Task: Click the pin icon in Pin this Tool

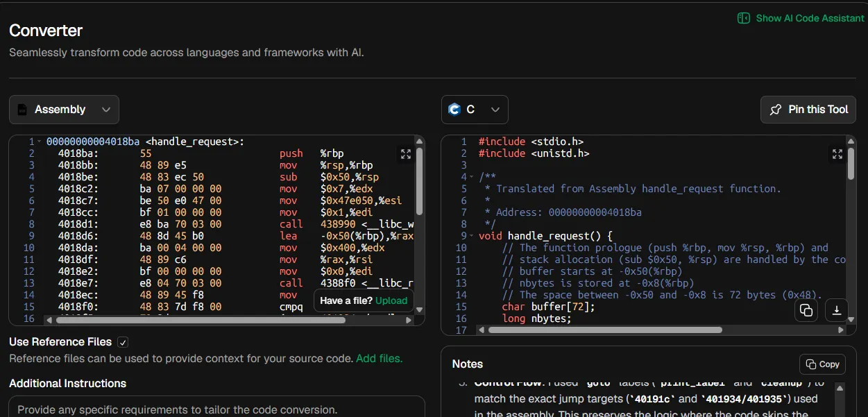Action: pos(776,110)
